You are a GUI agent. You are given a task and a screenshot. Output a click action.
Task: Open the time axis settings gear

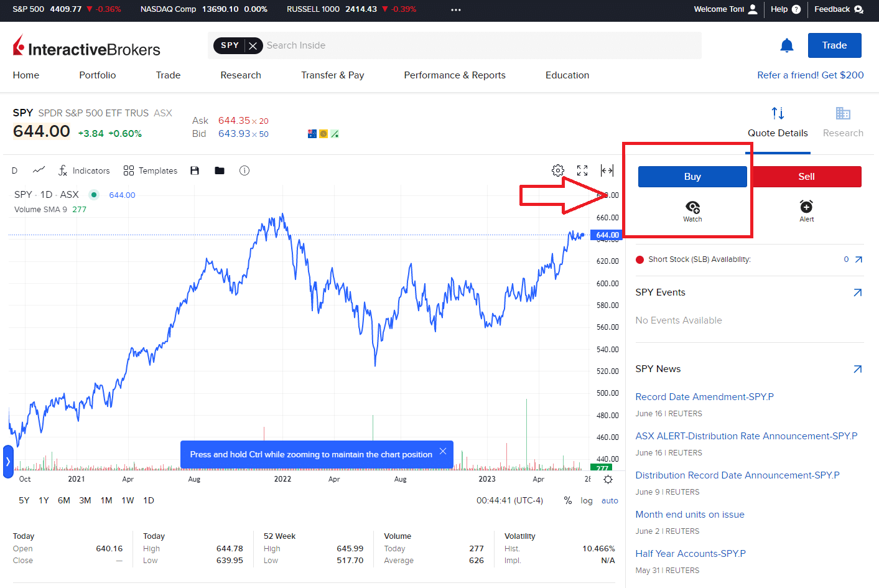coord(608,479)
